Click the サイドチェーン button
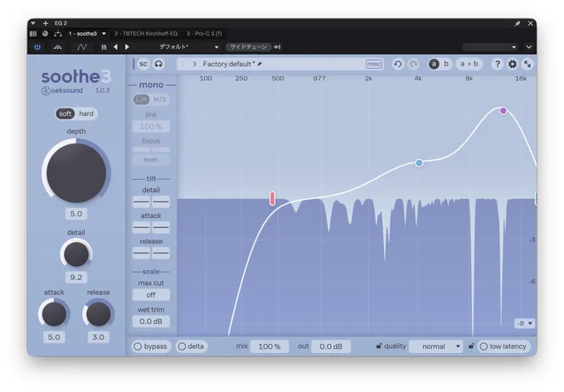This screenshot has width=564, height=392. point(248,47)
